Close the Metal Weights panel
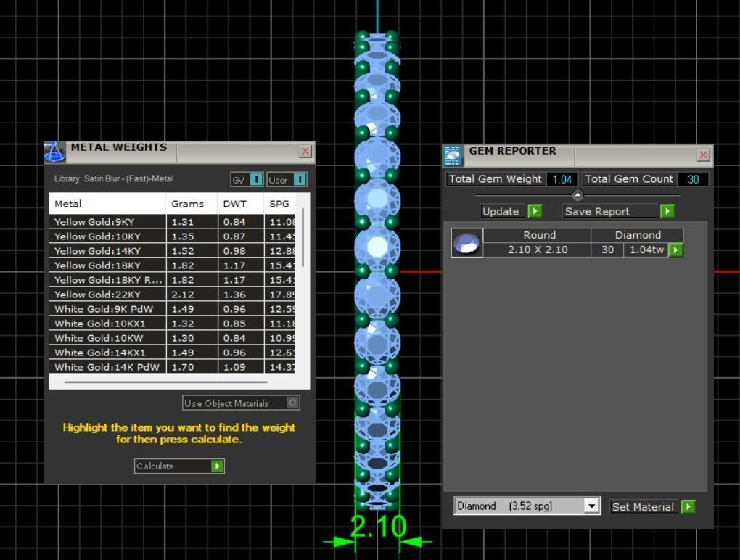 click(305, 151)
